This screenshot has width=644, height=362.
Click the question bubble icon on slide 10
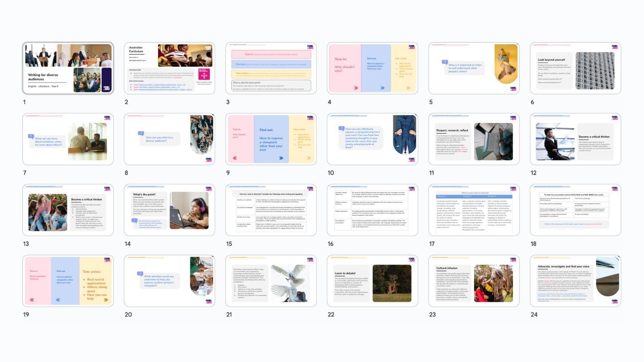342,128
